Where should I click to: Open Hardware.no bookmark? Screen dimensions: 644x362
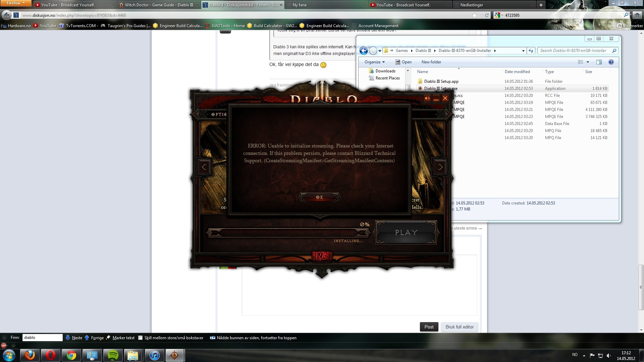16,26
